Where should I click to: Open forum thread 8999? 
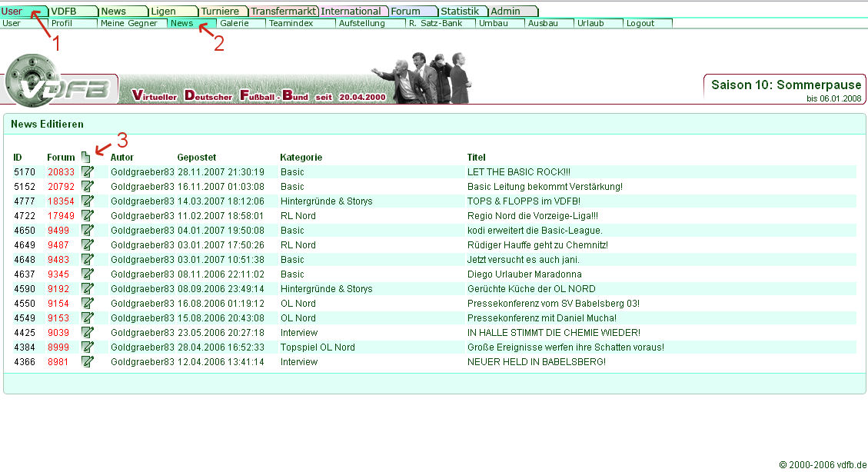click(58, 347)
